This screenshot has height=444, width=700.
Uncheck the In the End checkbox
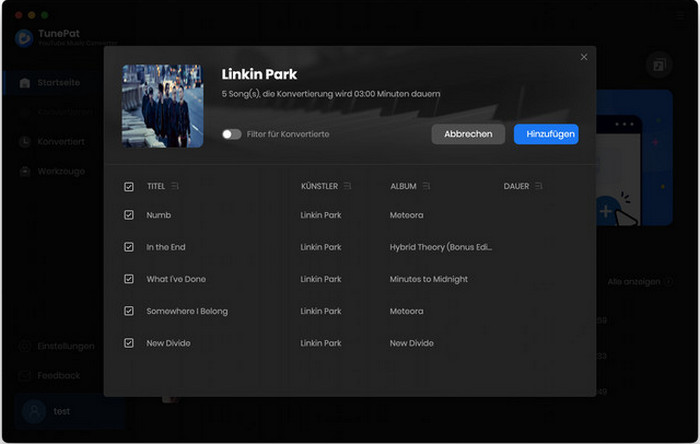tap(129, 247)
